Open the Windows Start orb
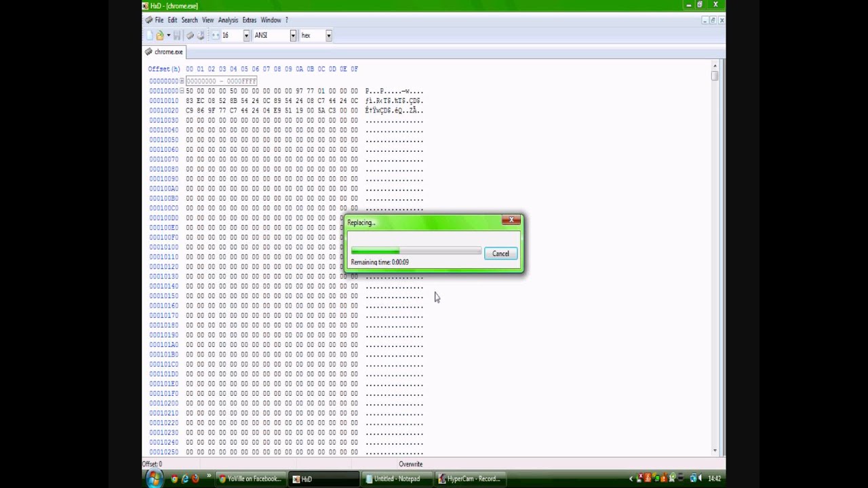868x488 pixels. [154, 479]
